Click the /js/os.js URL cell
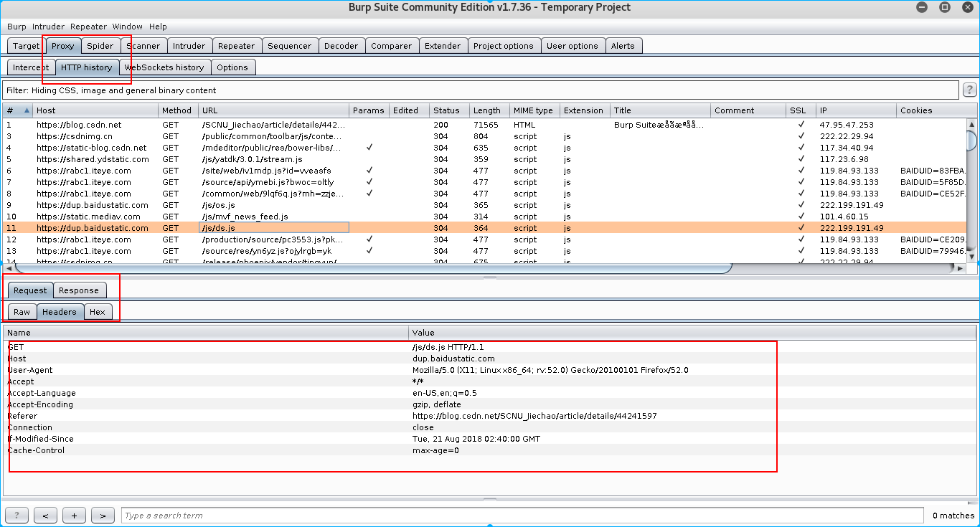Screen dimensions: 980x527 274,205
